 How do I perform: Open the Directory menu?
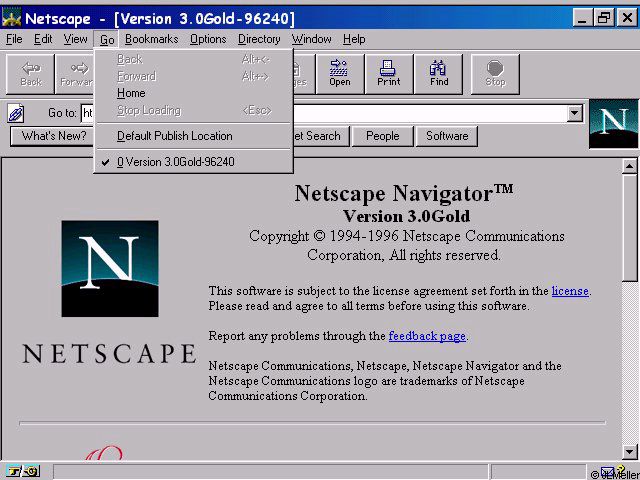(x=259, y=39)
